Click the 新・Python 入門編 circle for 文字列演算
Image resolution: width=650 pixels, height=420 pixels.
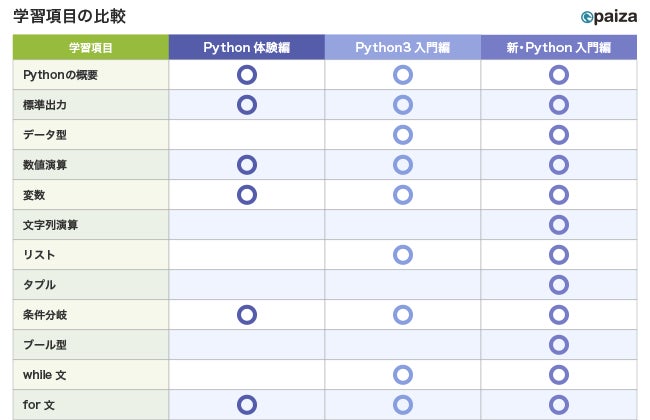(x=559, y=224)
